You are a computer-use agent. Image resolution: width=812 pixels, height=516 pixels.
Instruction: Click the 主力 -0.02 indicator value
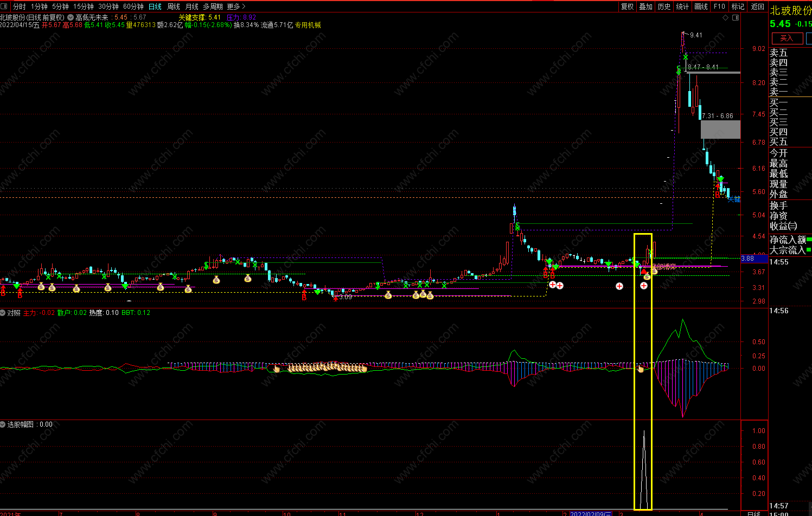click(39, 313)
